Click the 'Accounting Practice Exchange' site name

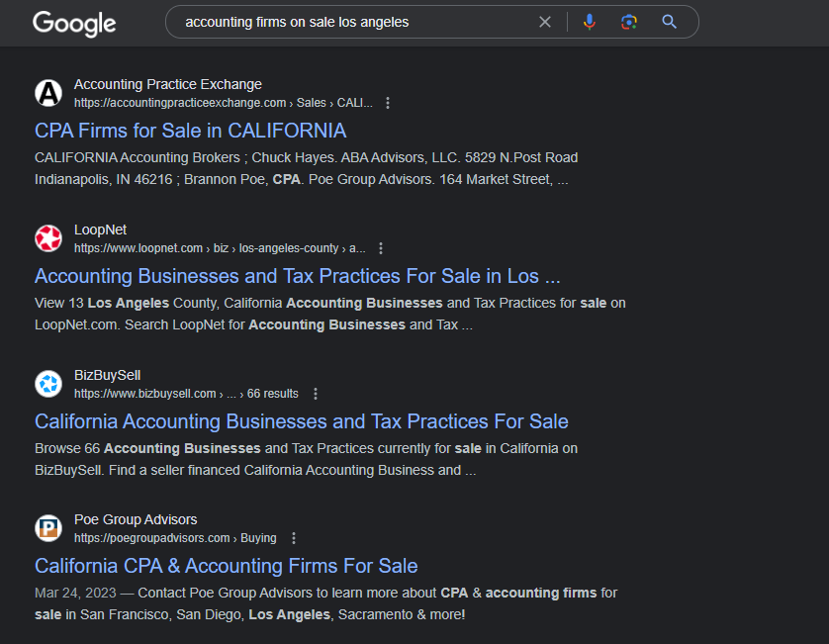pyautogui.click(x=167, y=84)
